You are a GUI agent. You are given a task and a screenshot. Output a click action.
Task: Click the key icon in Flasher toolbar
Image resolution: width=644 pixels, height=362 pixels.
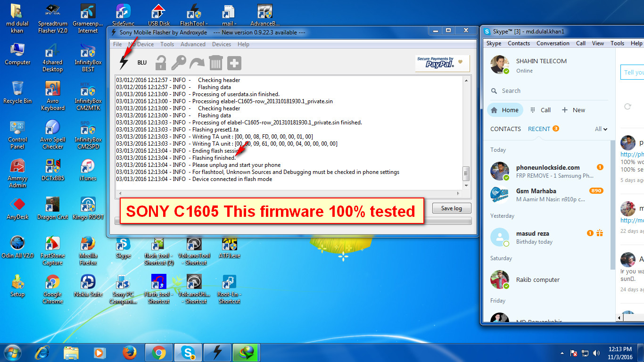click(179, 63)
